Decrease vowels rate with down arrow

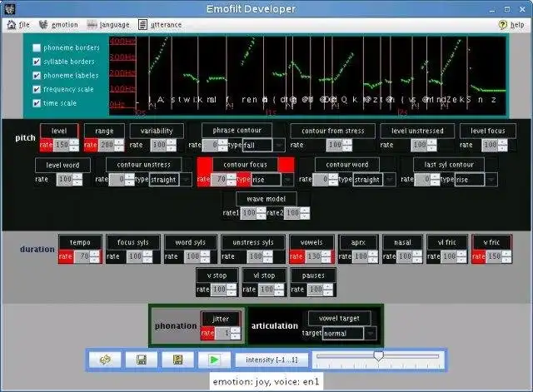click(326, 260)
